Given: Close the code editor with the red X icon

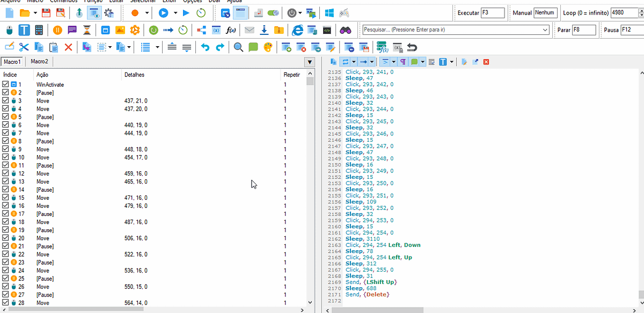Looking at the screenshot, I should click(x=486, y=62).
